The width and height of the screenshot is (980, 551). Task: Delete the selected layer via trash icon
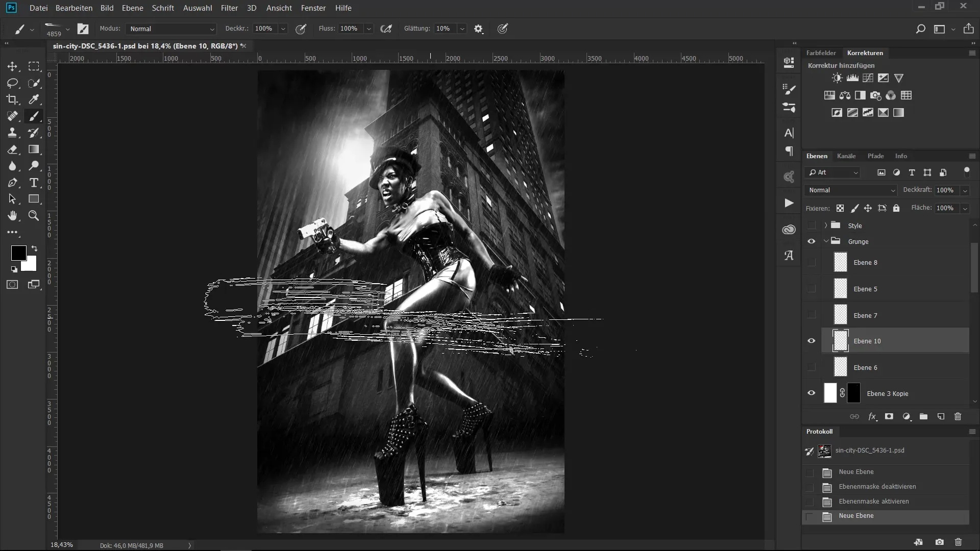pos(958,416)
